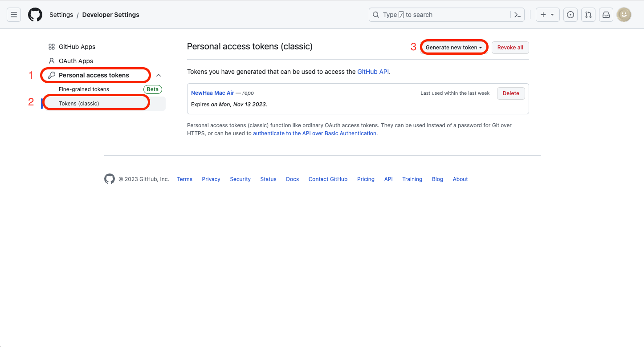Click the key icon beside Personal access tokens
Image resolution: width=644 pixels, height=347 pixels.
52,75
